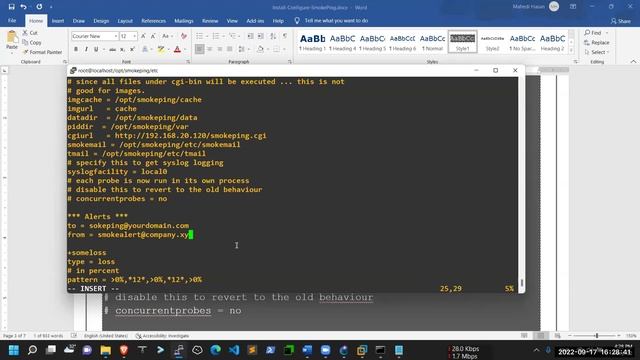The width and height of the screenshot is (640, 360).
Task: Activate Format Painter
Action: point(42,52)
